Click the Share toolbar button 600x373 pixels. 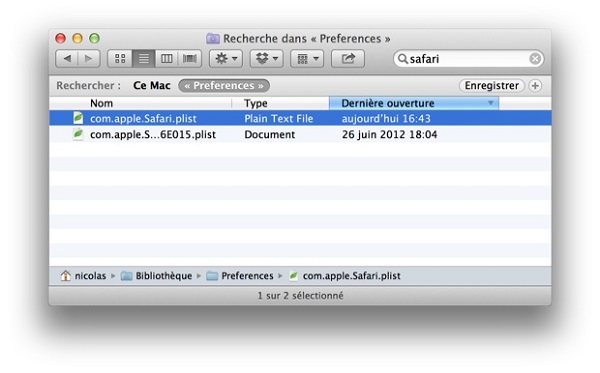[x=348, y=59]
